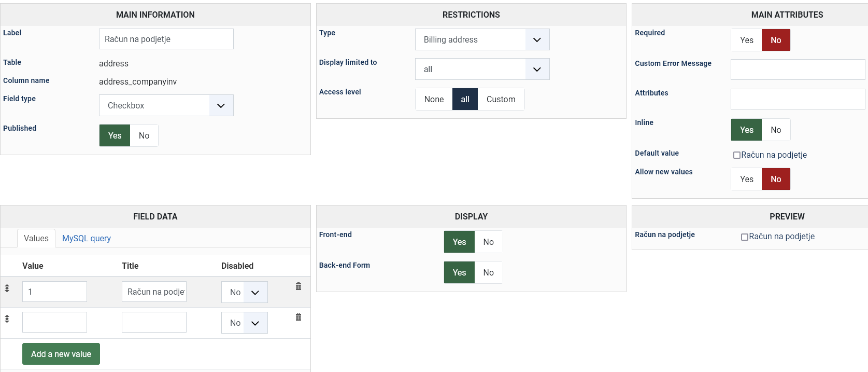The width and height of the screenshot is (868, 372).
Task: Tick the Preview Račun na podjetje checkbox
Action: [x=744, y=237]
